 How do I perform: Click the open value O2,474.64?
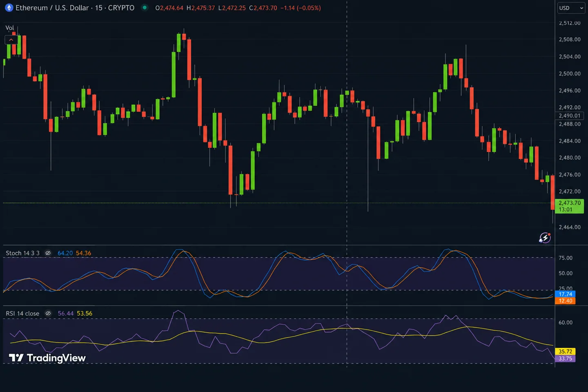point(169,8)
